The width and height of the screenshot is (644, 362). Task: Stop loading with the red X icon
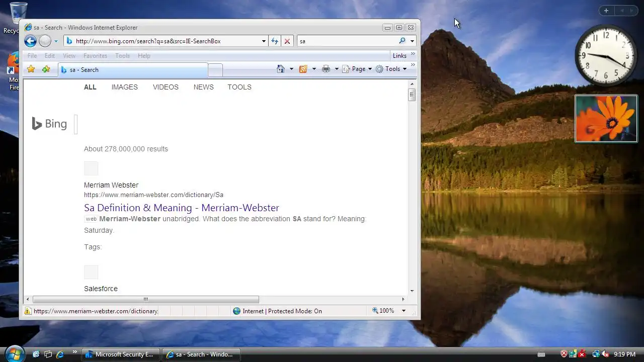[287, 41]
